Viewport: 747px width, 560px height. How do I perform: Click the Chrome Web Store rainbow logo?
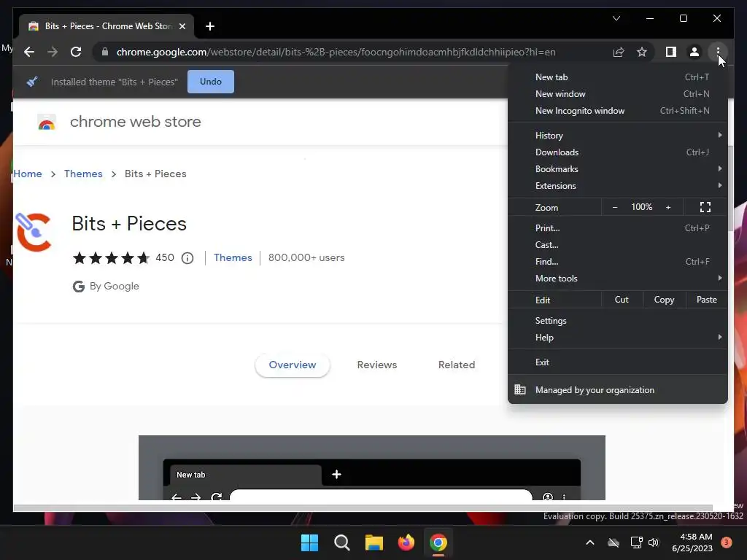click(x=47, y=122)
